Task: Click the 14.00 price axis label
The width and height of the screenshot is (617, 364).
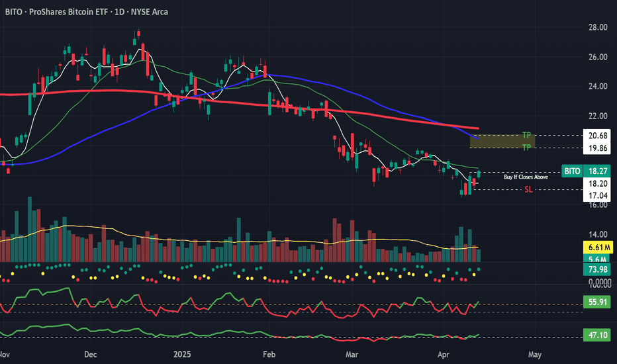Action: click(598, 234)
